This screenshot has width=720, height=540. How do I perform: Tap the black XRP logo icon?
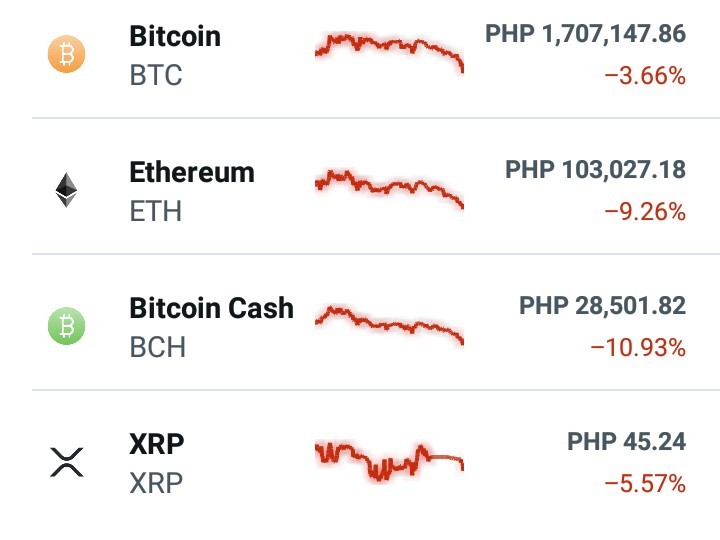click(67, 462)
